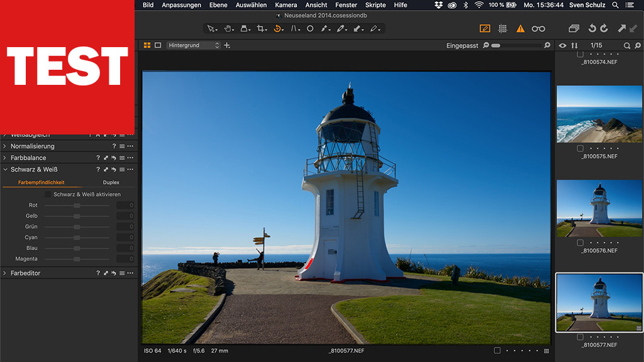Click the grid overlay icon

pos(502,28)
